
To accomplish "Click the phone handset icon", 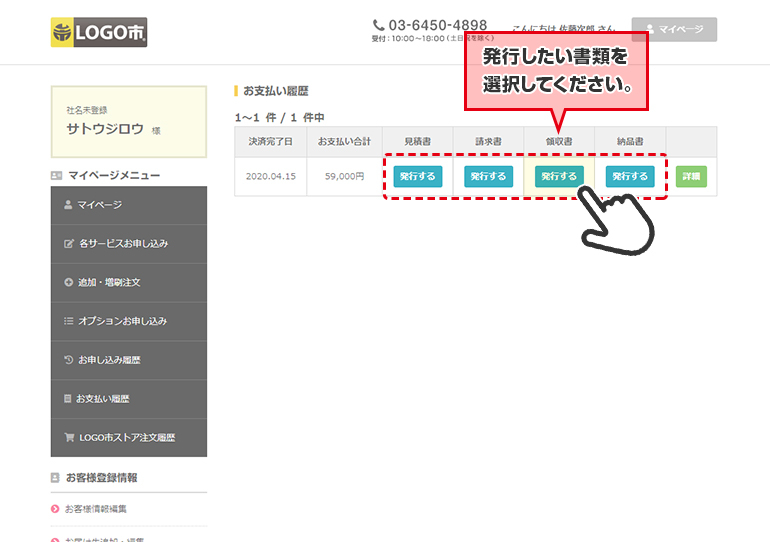I will [x=379, y=25].
